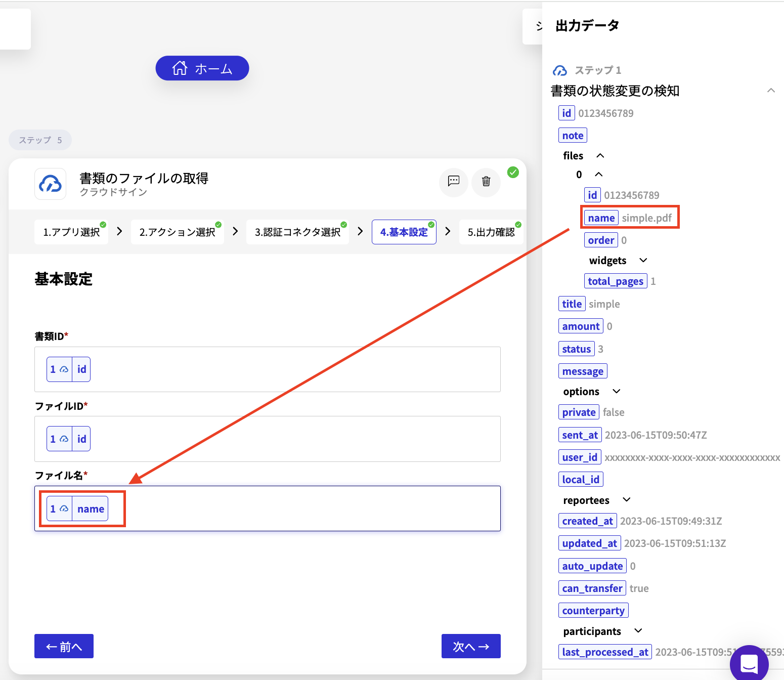Click the クラウドサイン subtitle text

tap(113, 192)
